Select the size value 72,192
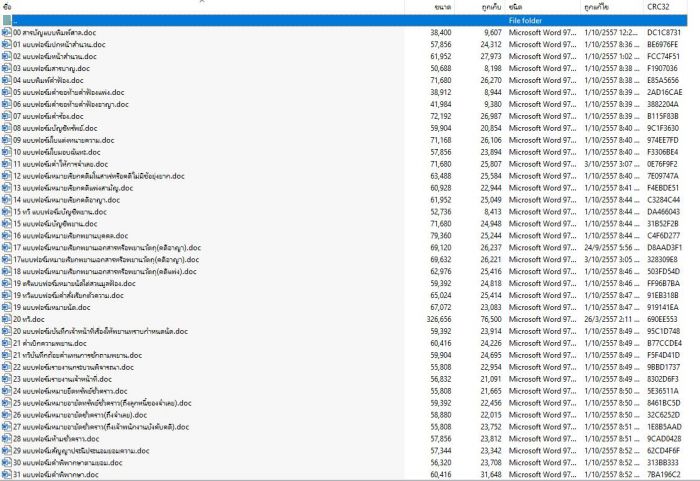The height and width of the screenshot is (481, 700). click(441, 116)
